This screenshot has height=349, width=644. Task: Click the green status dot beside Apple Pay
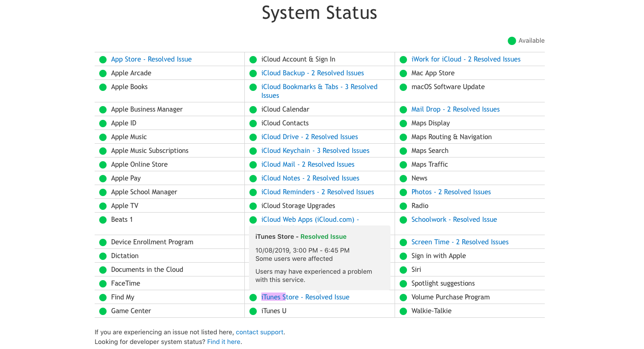pyautogui.click(x=103, y=179)
